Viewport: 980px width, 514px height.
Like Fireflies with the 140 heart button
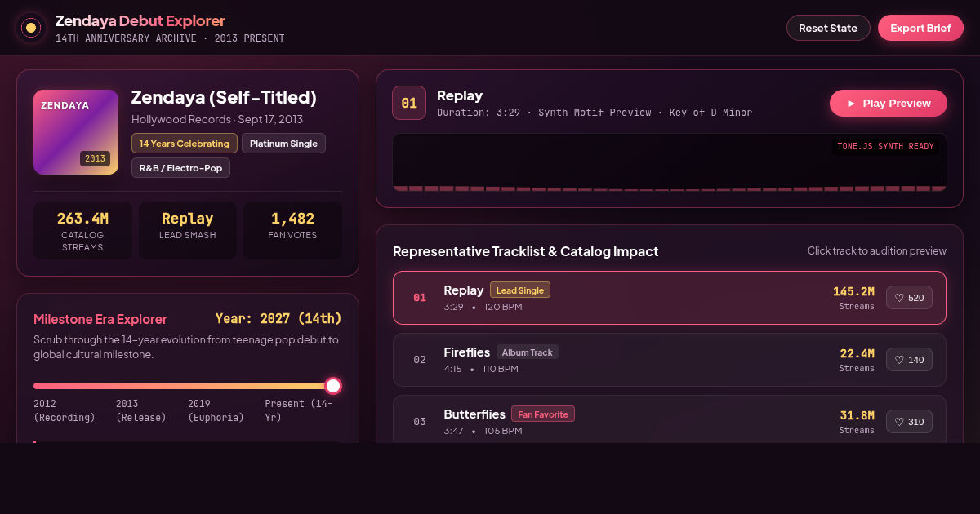pos(909,360)
